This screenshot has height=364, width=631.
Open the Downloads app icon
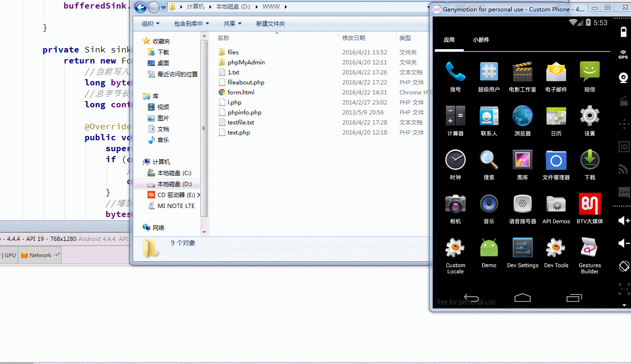click(590, 160)
